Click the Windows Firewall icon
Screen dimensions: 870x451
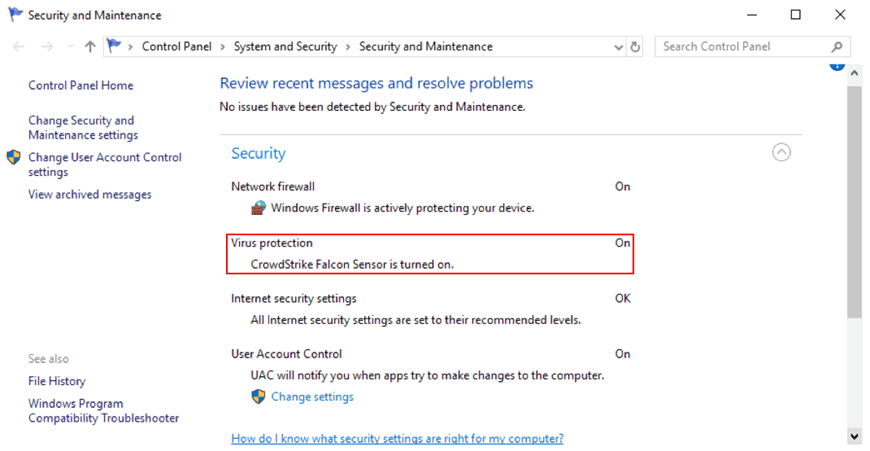(x=259, y=208)
